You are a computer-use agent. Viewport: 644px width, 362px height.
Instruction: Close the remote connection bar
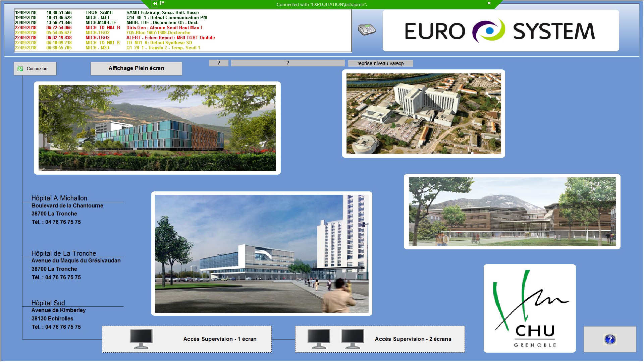pos(489,3)
